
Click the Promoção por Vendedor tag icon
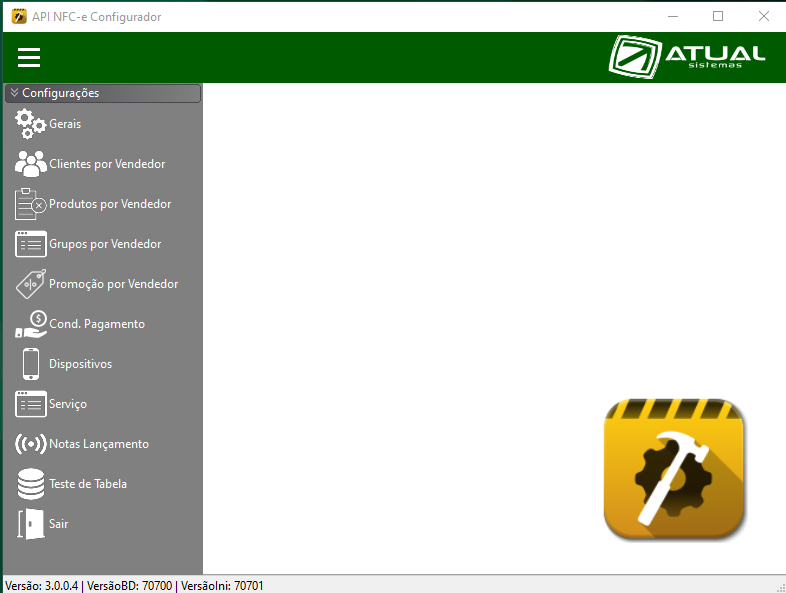31,284
